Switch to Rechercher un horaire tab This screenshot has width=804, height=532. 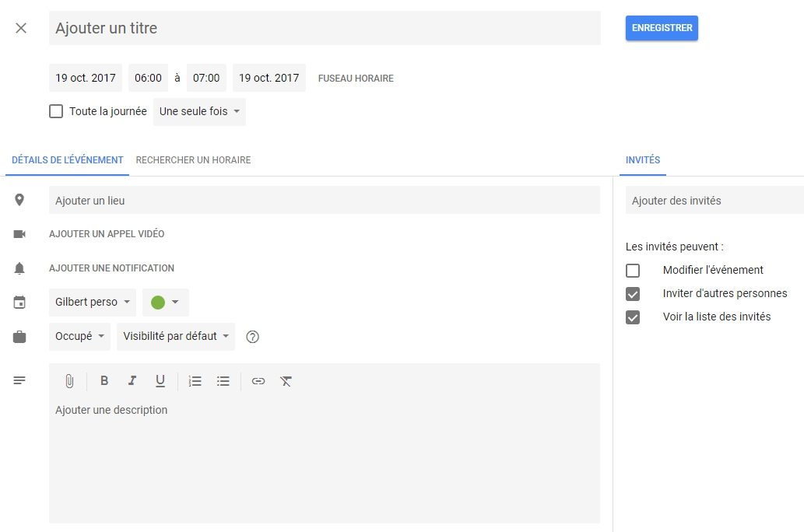193,160
